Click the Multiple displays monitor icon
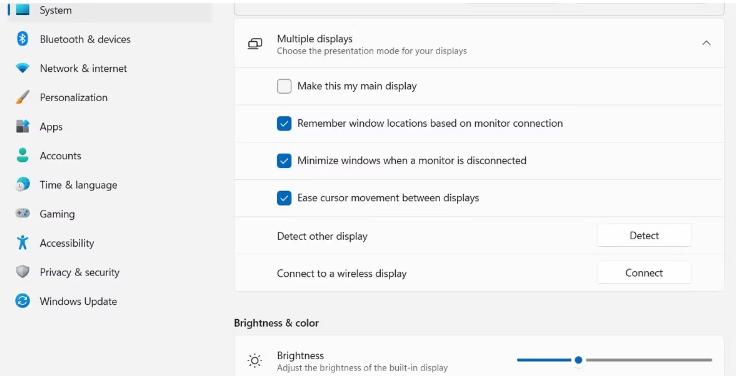This screenshot has width=736, height=376. 255,44
